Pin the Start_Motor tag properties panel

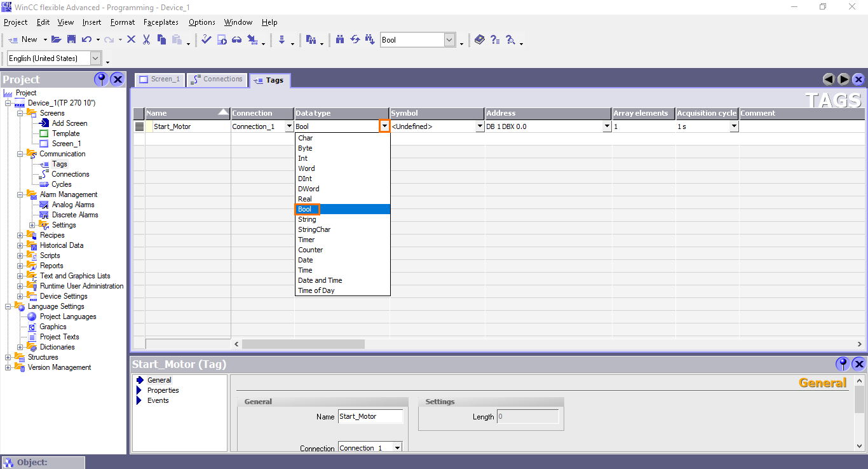(843, 364)
